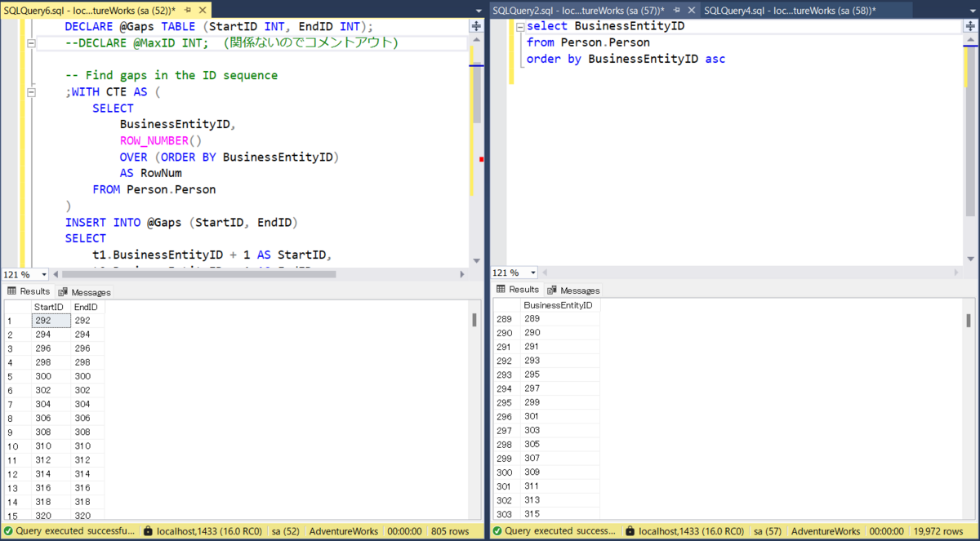Open Messages tab in left query pane
This screenshot has height=541, width=980.
(x=85, y=291)
